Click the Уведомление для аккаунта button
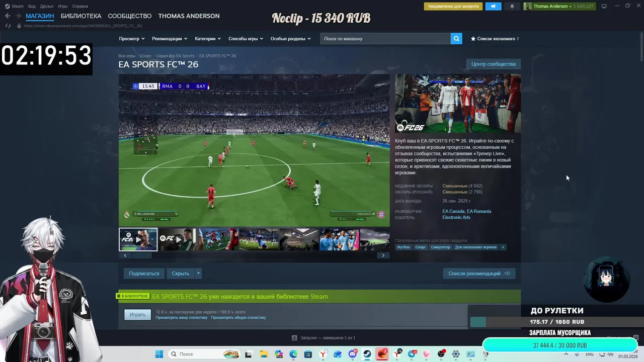The image size is (644, 362). (453, 7)
